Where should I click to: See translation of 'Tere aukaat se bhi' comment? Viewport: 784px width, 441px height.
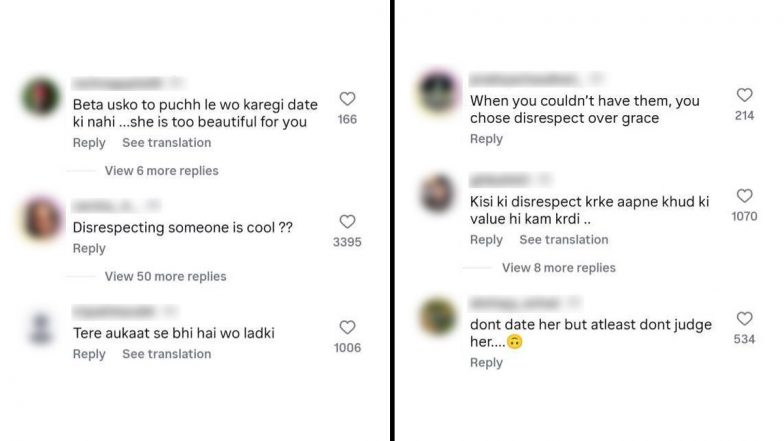click(166, 354)
